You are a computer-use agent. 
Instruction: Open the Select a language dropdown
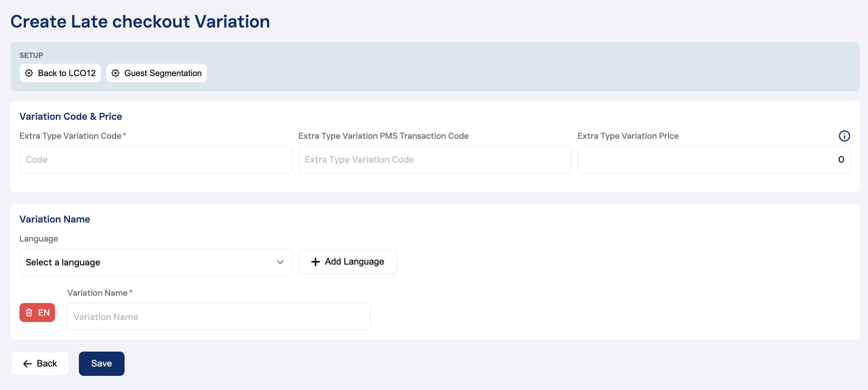coord(155,262)
